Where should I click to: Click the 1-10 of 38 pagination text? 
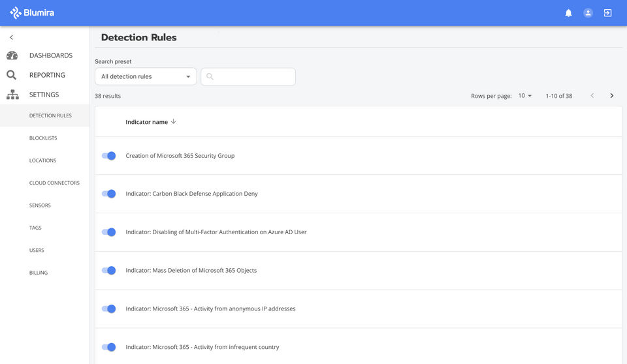558,95
